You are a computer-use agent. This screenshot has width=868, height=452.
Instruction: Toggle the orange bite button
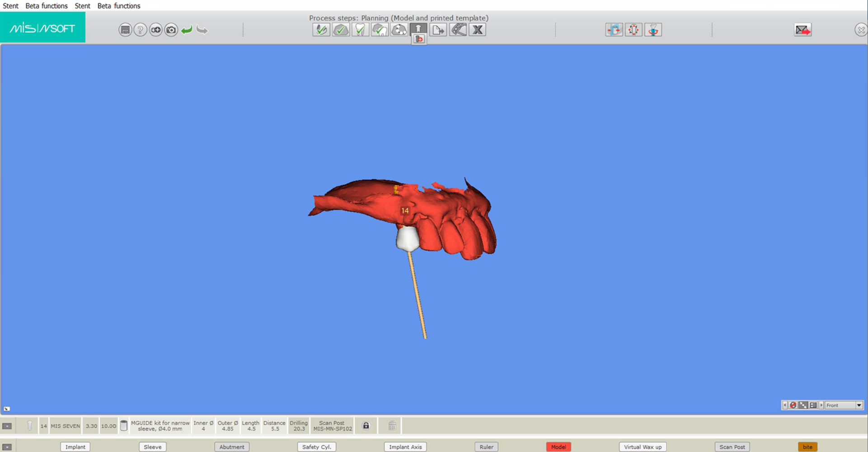[807, 447]
